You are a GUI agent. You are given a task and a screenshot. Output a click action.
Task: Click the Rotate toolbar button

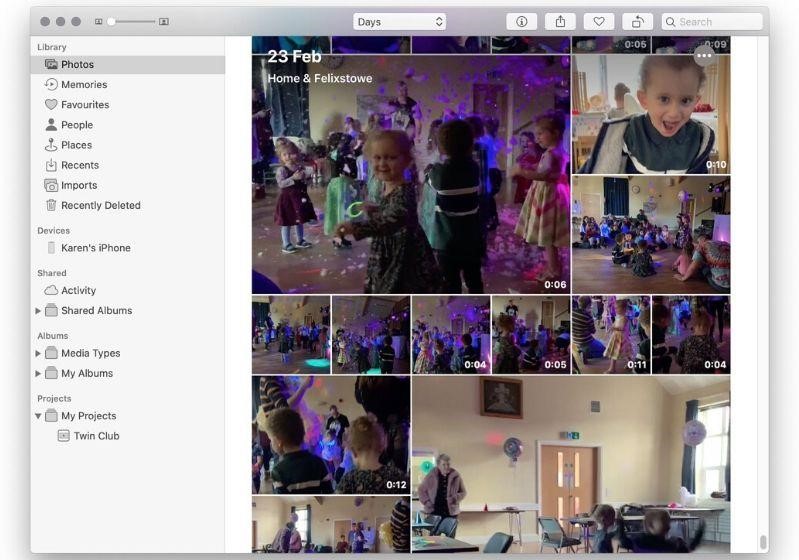[637, 22]
